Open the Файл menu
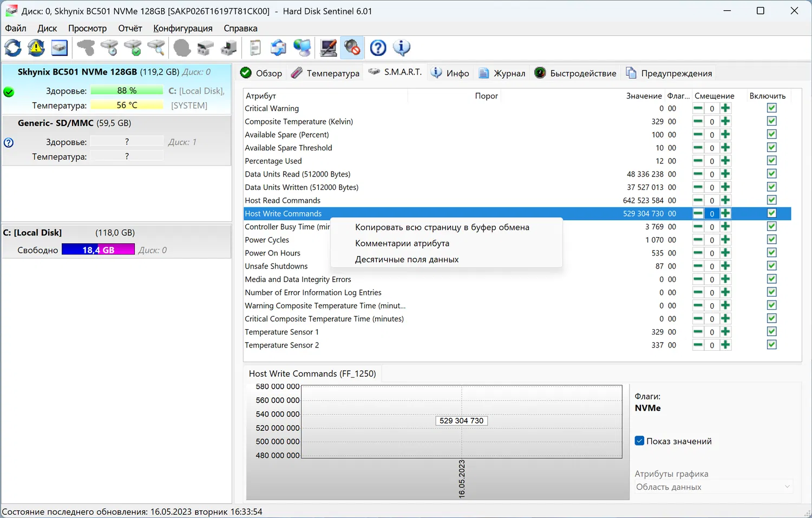 pyautogui.click(x=16, y=28)
